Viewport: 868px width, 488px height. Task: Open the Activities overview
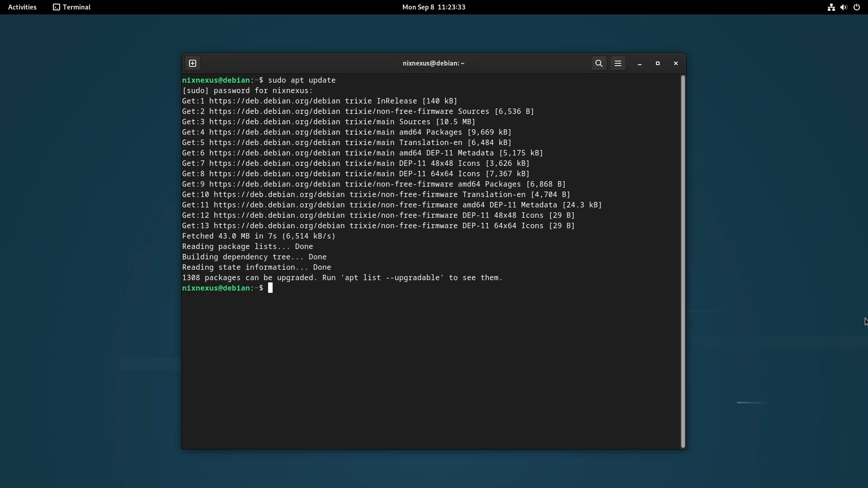point(22,7)
